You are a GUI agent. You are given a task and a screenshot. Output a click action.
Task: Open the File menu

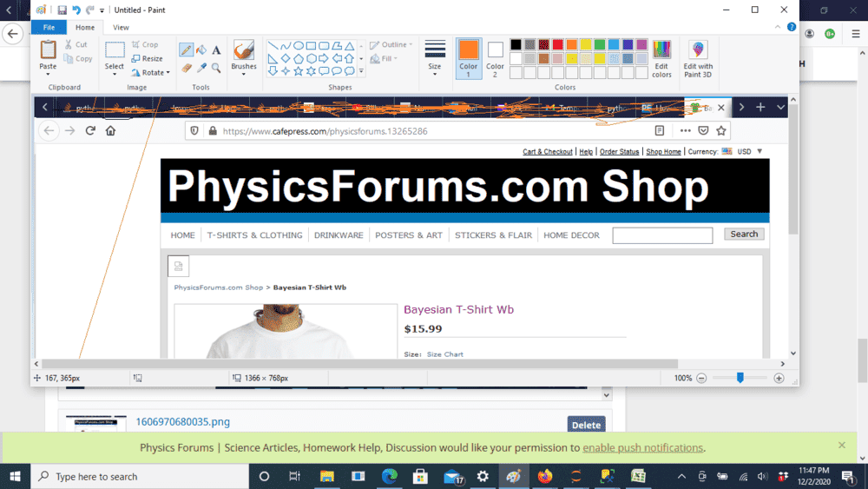point(49,27)
